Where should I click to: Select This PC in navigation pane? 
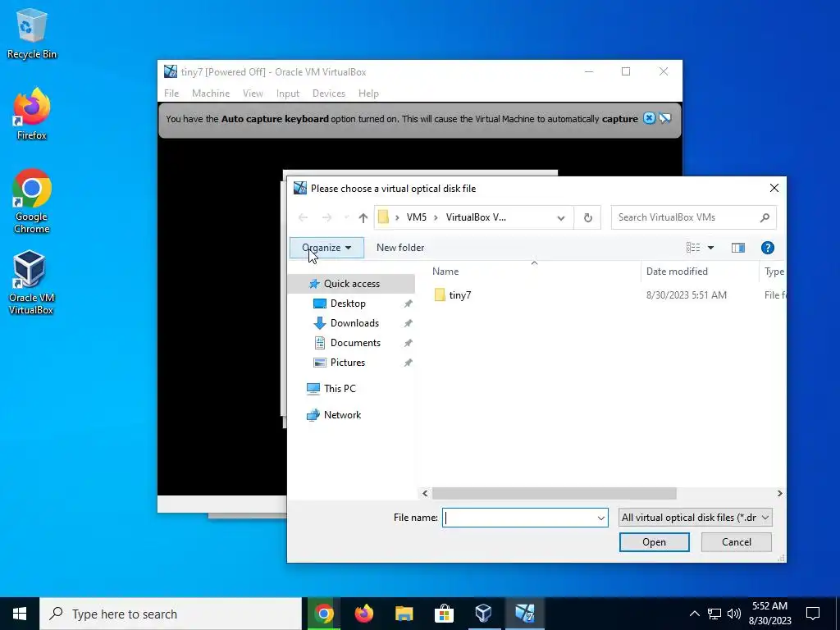[340, 389]
